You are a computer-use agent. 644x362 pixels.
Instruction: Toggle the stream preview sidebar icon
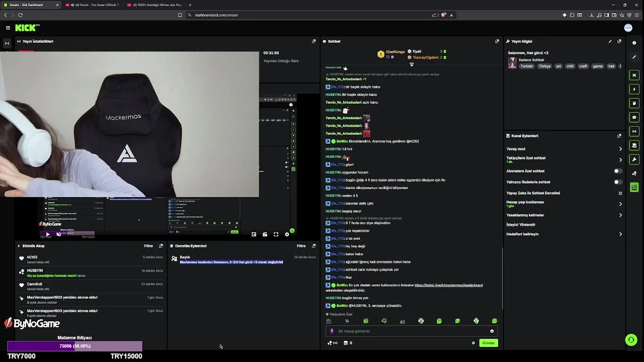(x=634, y=75)
